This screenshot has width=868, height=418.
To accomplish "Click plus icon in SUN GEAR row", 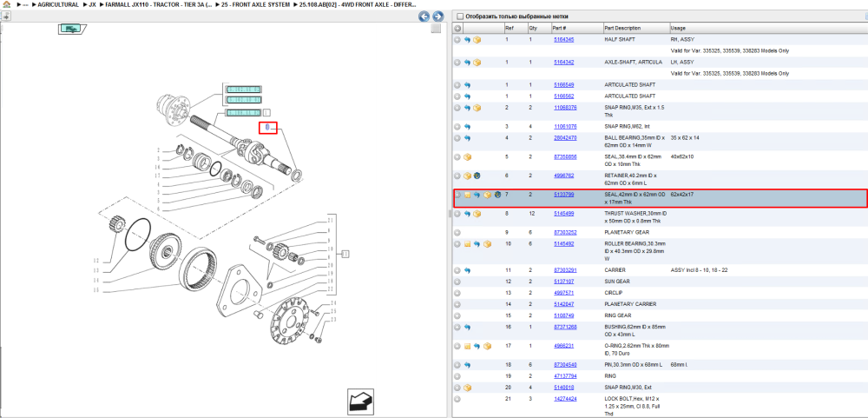I will (457, 281).
